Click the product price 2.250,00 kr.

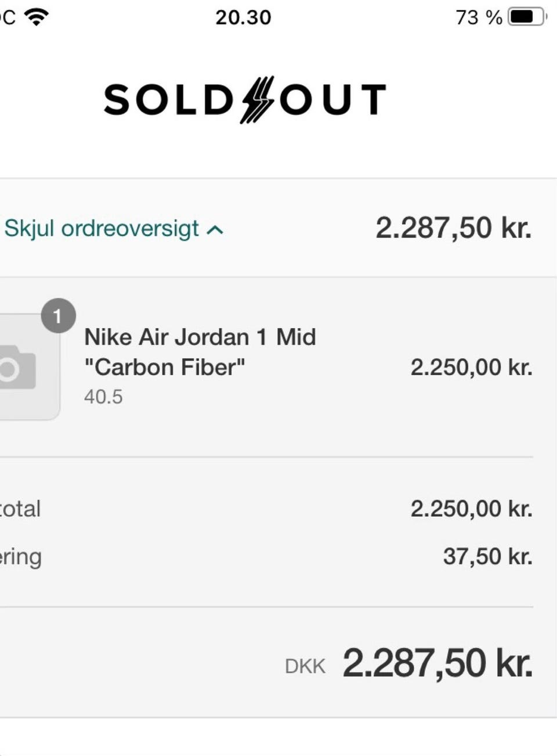point(471,367)
